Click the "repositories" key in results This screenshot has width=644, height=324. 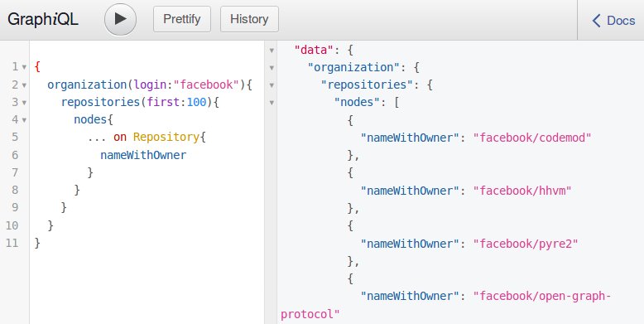pyautogui.click(x=367, y=85)
